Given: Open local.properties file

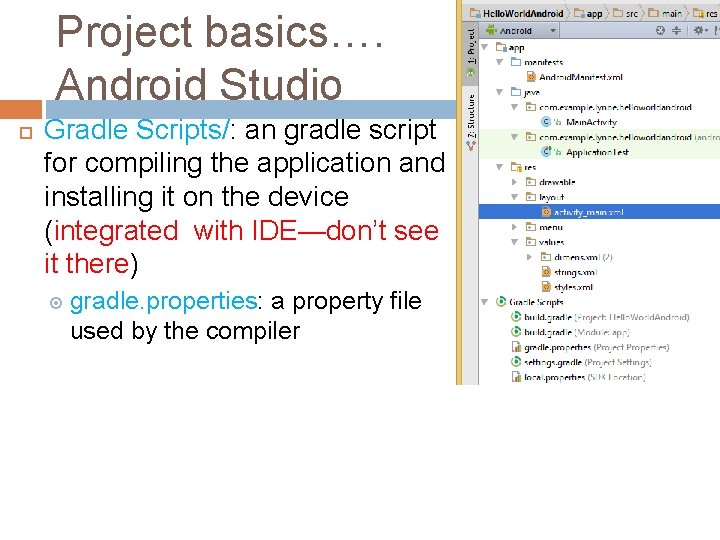Looking at the screenshot, I should (585, 377).
